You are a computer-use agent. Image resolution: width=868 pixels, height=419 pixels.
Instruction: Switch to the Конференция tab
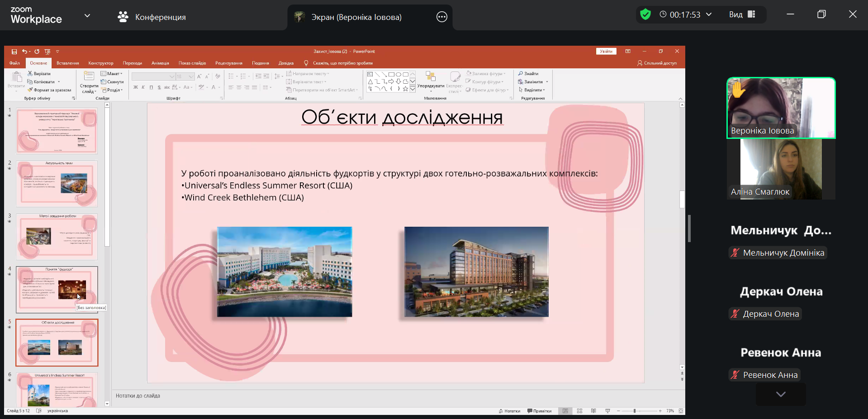(x=152, y=17)
